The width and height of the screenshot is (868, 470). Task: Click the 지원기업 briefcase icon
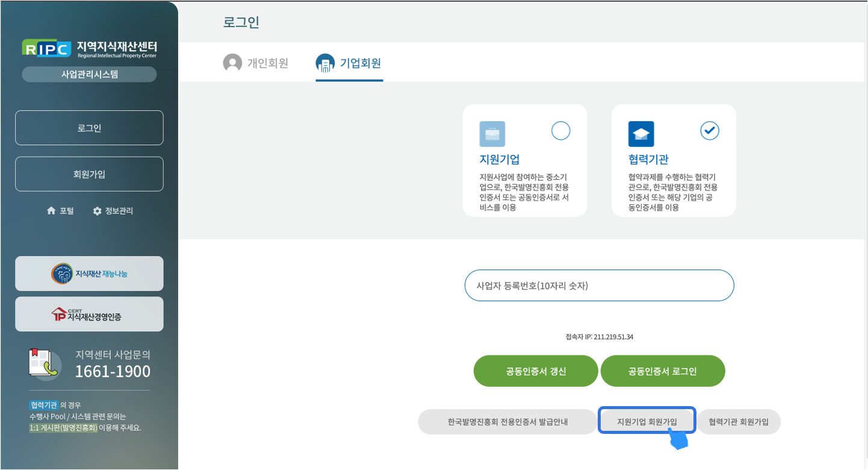[492, 134]
